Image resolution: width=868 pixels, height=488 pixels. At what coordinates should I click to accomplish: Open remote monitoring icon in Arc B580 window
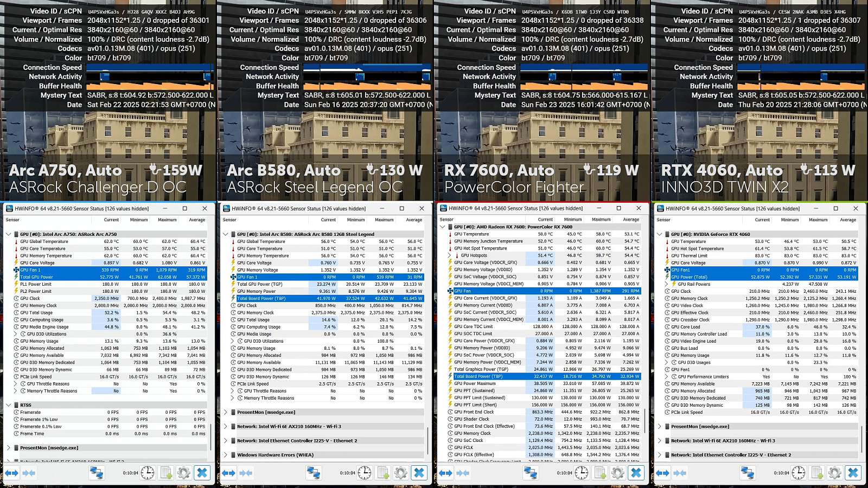(x=314, y=473)
